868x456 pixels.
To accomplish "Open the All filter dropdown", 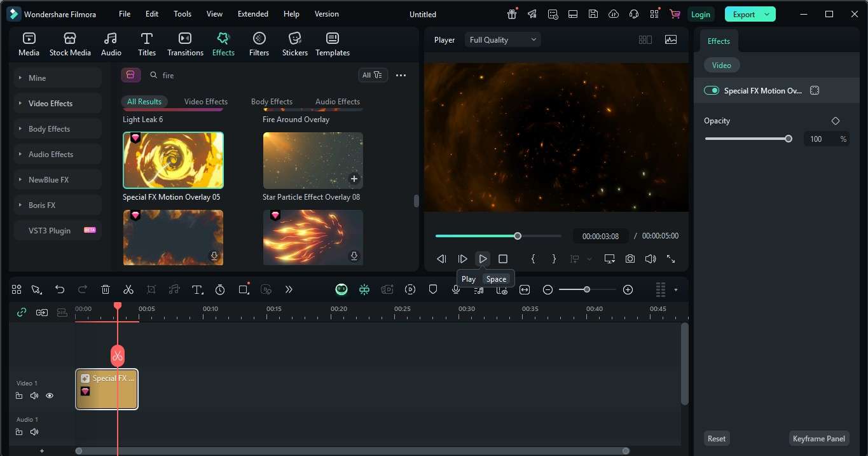I will pyautogui.click(x=372, y=75).
